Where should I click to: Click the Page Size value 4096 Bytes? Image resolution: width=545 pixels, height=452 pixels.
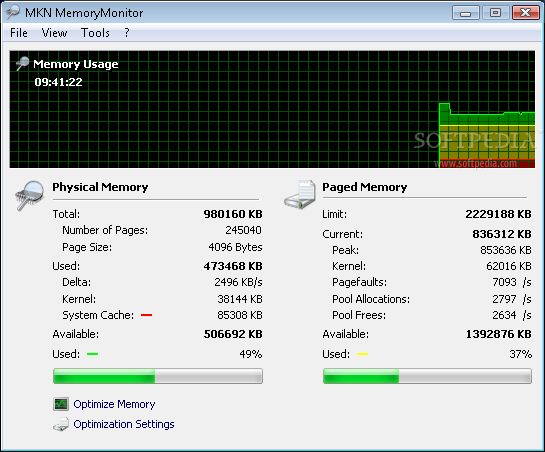pyautogui.click(x=235, y=247)
